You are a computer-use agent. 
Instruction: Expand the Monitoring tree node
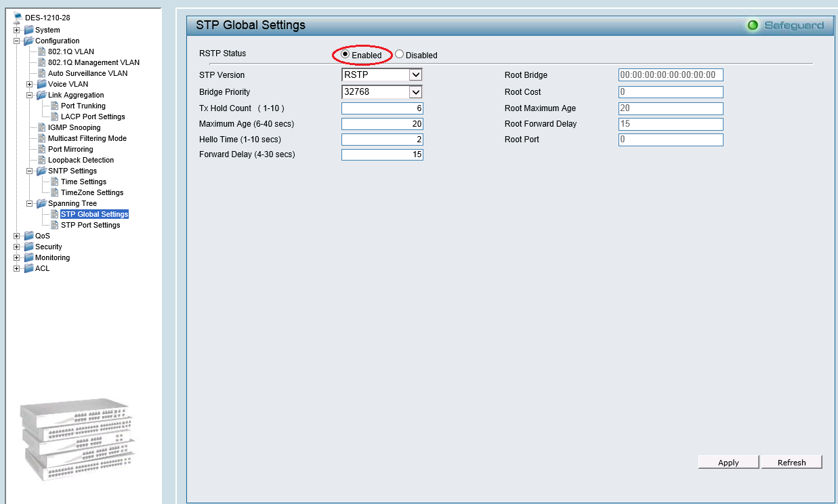click(x=16, y=257)
